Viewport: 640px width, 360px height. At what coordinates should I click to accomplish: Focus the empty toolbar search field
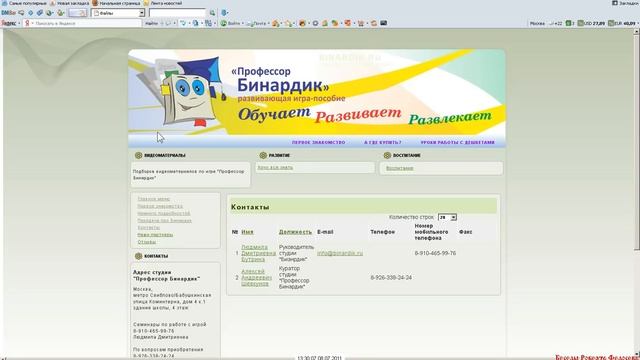177,13
